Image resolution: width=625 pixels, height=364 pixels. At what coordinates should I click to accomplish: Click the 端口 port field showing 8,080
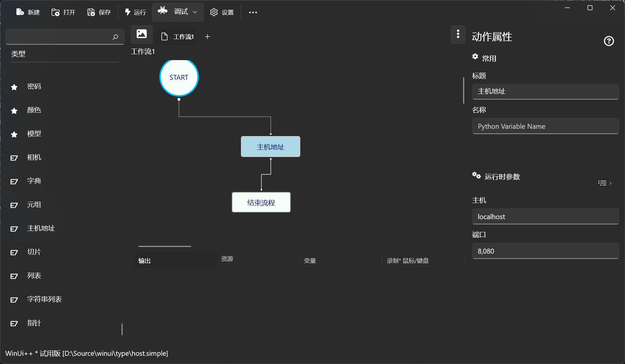[x=545, y=251]
